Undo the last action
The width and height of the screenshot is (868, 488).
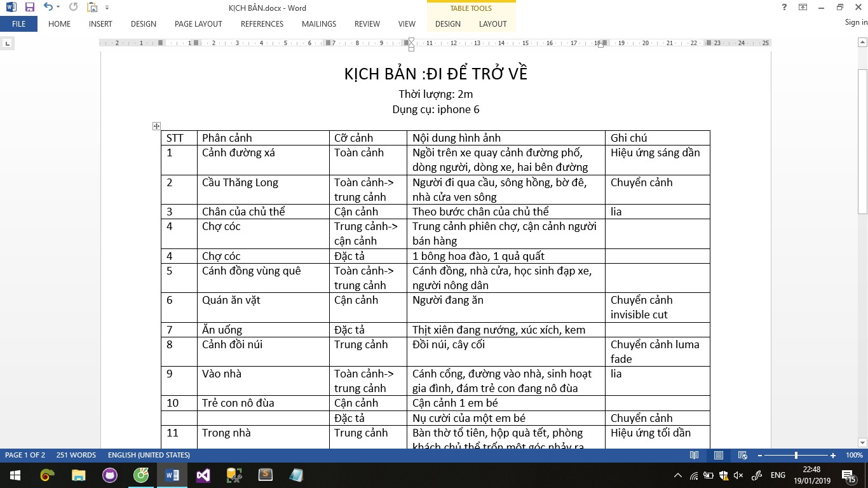point(48,8)
